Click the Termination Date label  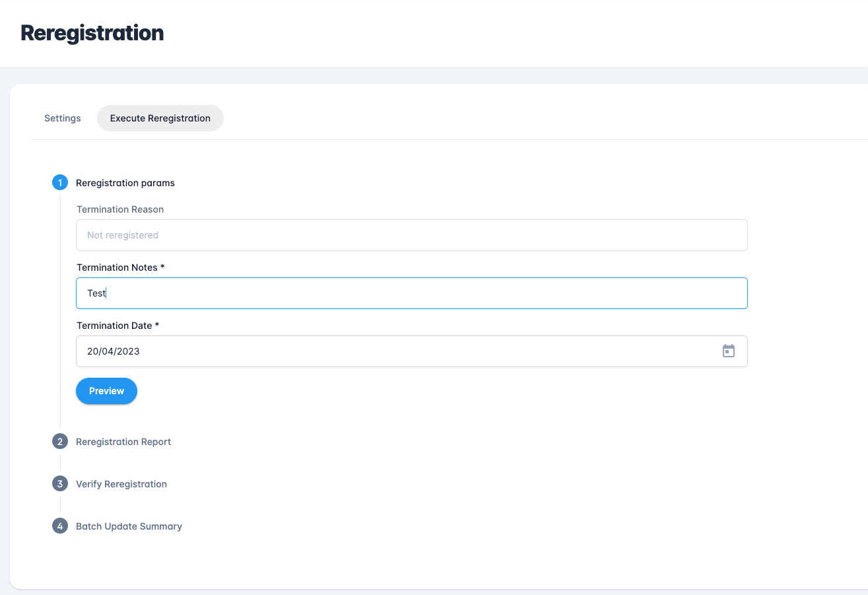[x=117, y=326]
